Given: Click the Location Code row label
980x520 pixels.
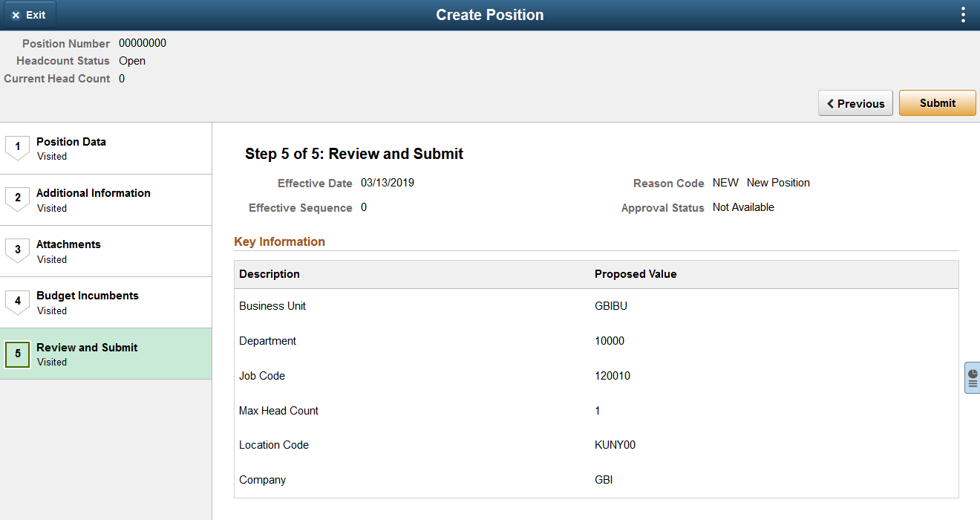Looking at the screenshot, I should pyautogui.click(x=274, y=445).
